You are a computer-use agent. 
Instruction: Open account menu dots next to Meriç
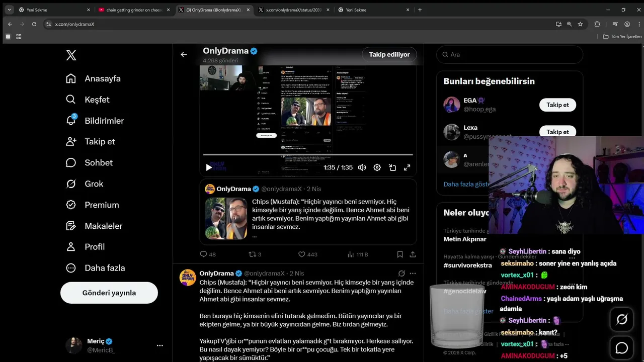[x=160, y=345]
